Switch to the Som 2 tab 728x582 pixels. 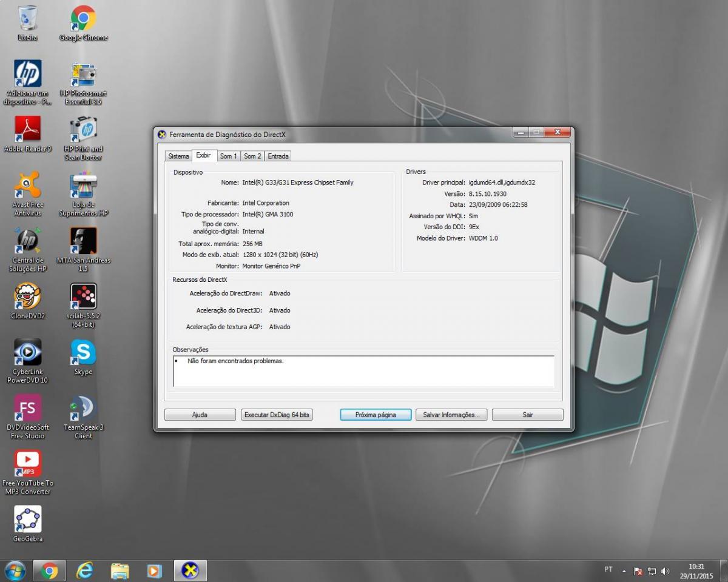[252, 156]
